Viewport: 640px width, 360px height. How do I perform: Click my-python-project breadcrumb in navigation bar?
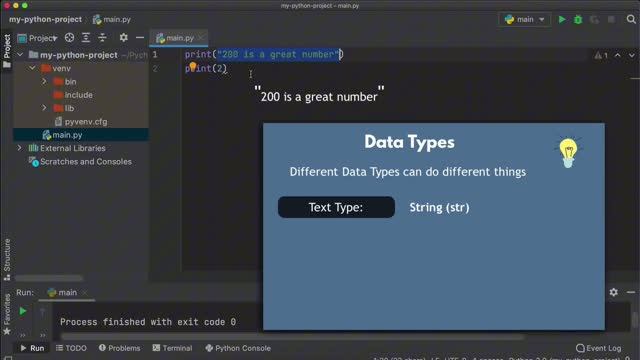tap(45, 19)
